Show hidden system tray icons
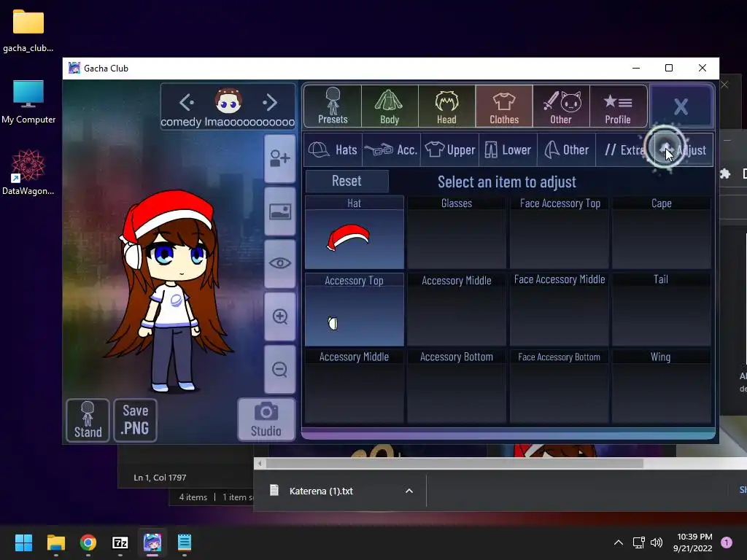Viewport: 747px width, 560px height. coord(619,542)
